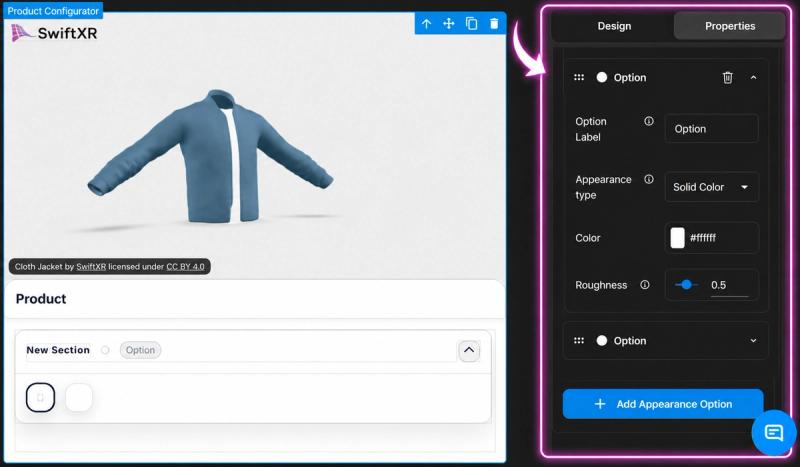Collapse the expanded Option panel
The height and width of the screenshot is (467, 800).
tap(753, 78)
